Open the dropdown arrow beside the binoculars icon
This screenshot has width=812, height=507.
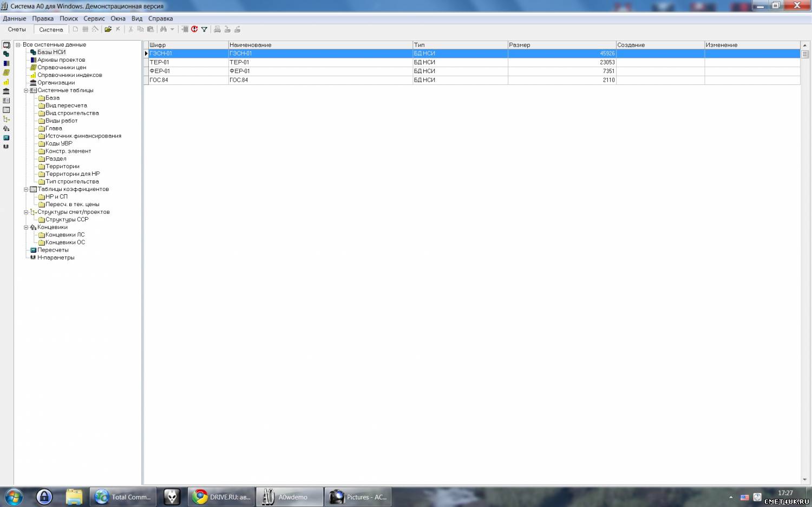pyautogui.click(x=173, y=29)
